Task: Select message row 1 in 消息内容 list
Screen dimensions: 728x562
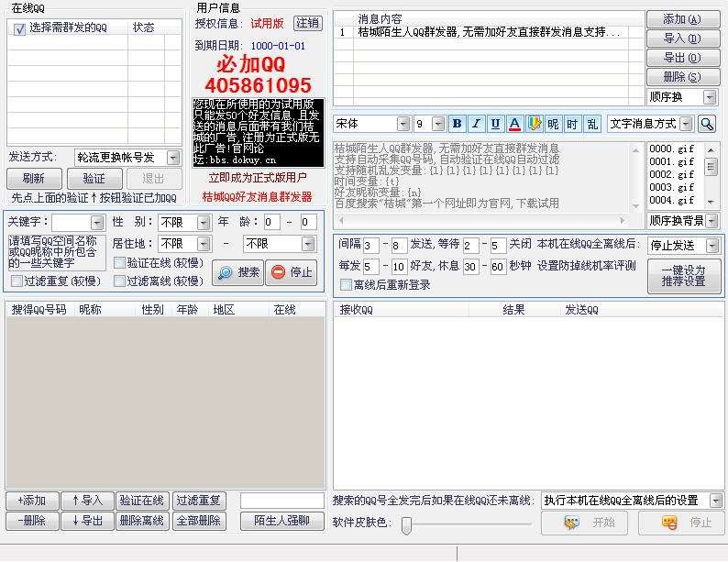Action: tap(489, 32)
